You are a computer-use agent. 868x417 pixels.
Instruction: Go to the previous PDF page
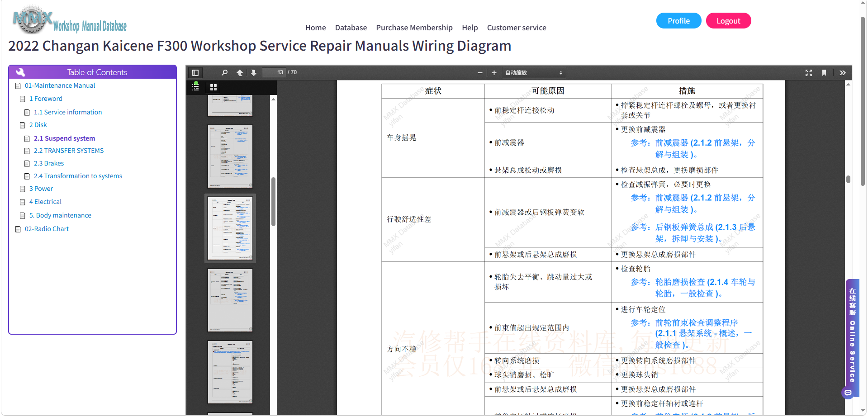tap(240, 73)
